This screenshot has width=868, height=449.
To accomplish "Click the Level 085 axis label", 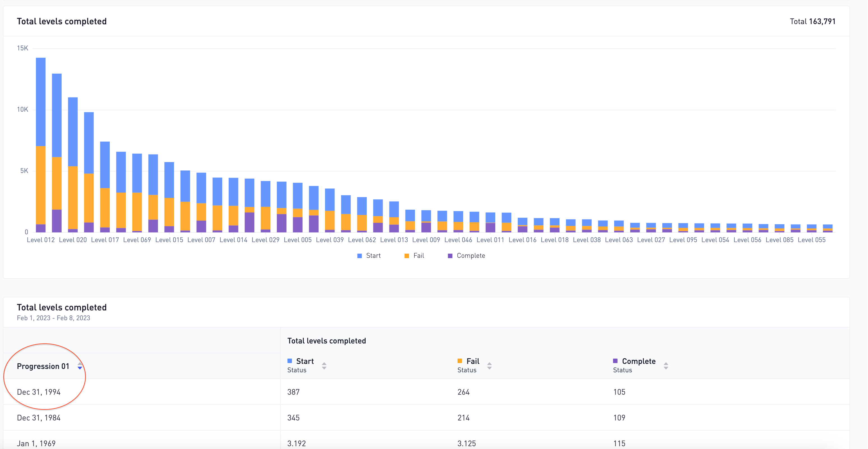I will point(779,240).
